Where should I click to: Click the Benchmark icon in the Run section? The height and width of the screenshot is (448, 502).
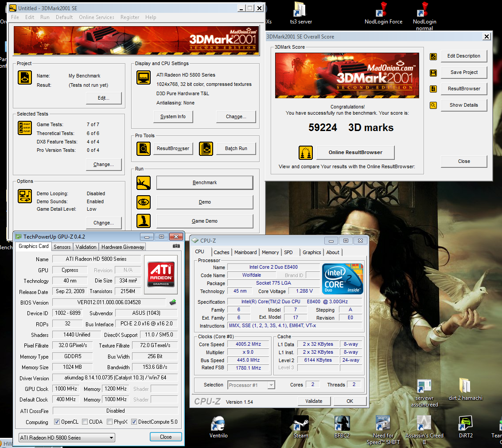pyautogui.click(x=144, y=183)
